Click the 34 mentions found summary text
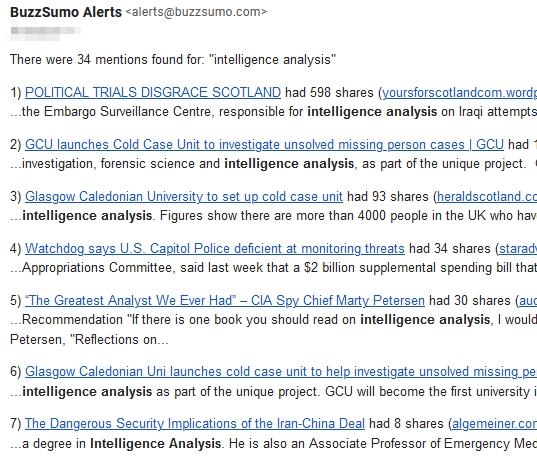Image resolution: width=537 pixels, height=463 pixels. pyautogui.click(x=173, y=60)
